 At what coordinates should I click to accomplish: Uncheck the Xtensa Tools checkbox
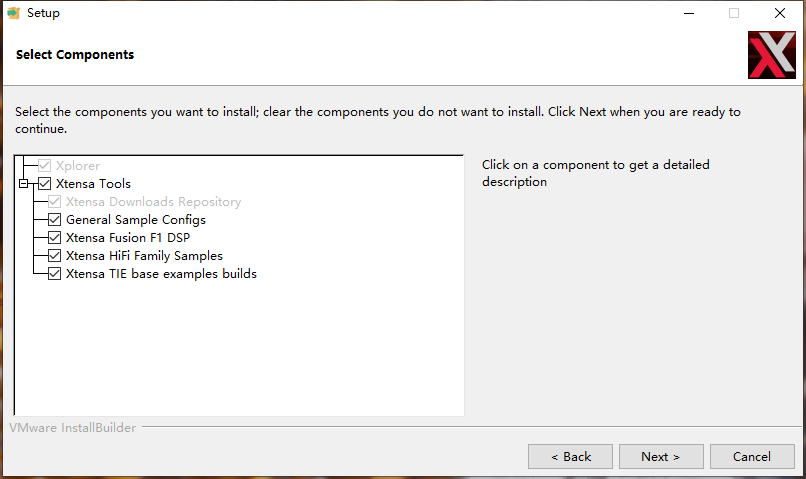pyautogui.click(x=44, y=184)
